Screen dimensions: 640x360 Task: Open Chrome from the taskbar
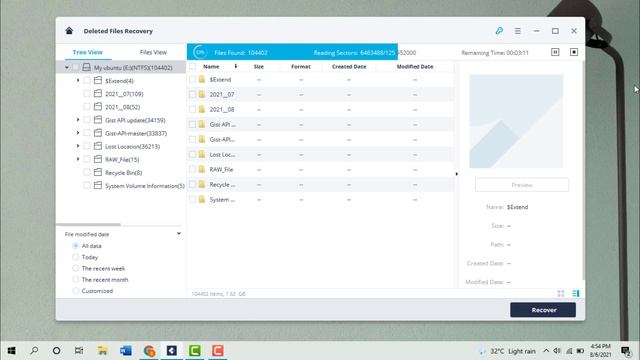pyautogui.click(x=149, y=351)
